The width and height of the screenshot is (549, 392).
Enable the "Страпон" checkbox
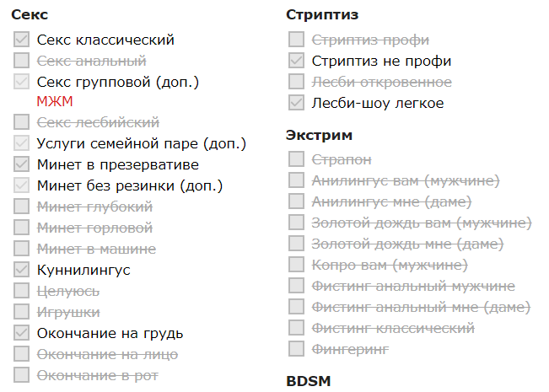295,158
